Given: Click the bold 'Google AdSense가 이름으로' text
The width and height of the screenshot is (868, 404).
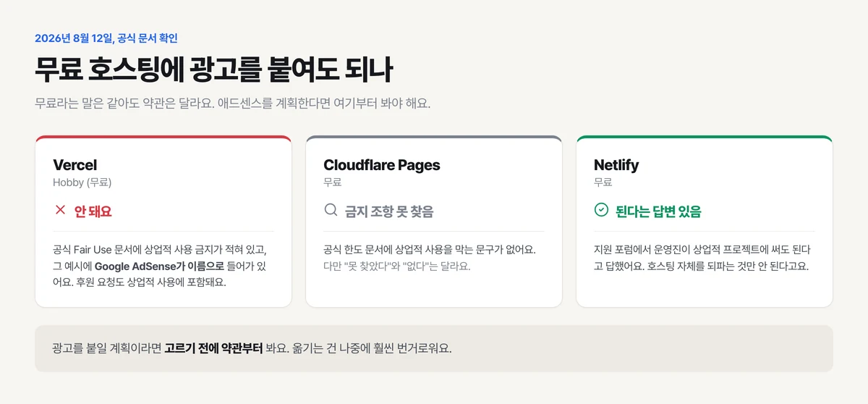Looking at the screenshot, I should point(159,266).
